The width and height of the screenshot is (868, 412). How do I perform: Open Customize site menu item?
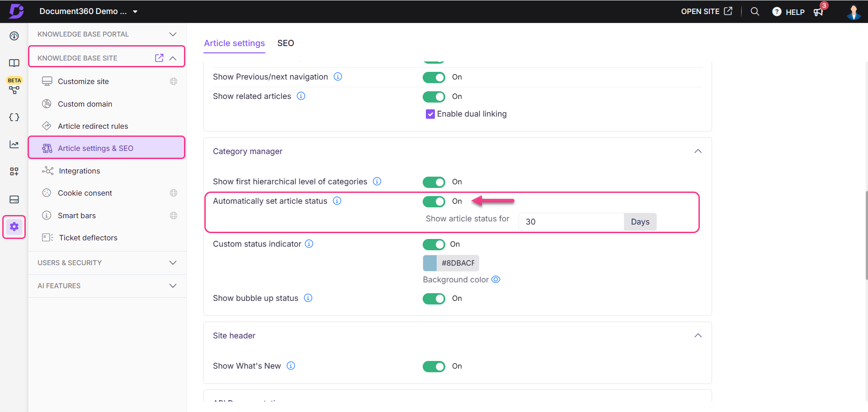83,81
